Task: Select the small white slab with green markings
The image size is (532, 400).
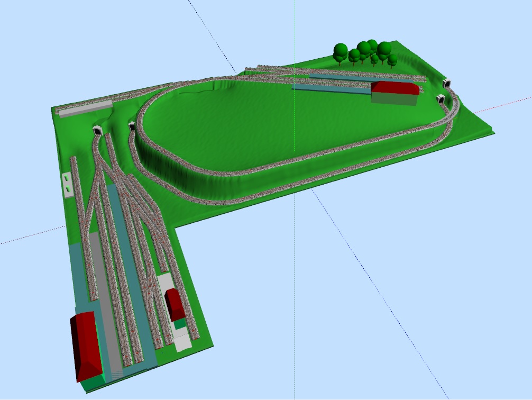Action: (68, 184)
